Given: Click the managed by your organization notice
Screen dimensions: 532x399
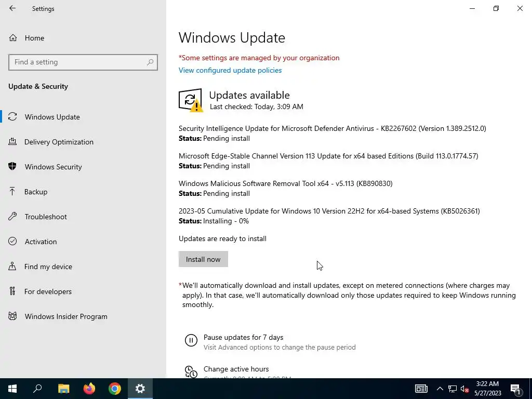Looking at the screenshot, I should tap(259, 58).
